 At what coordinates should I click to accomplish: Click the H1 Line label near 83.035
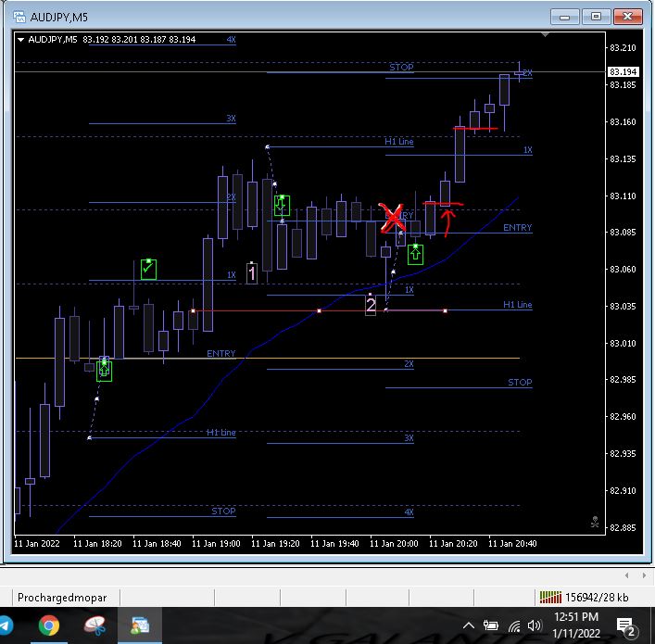[x=518, y=305]
